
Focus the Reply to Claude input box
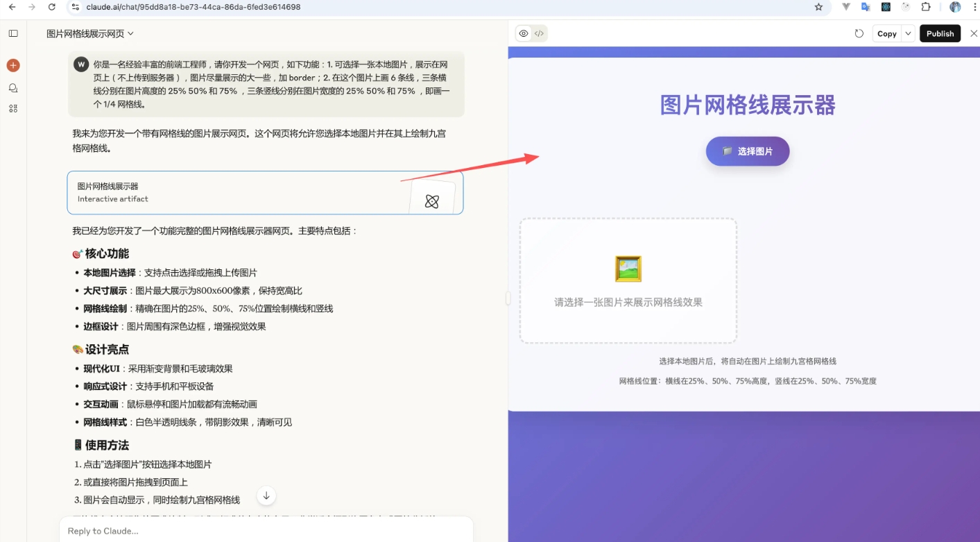click(x=266, y=531)
